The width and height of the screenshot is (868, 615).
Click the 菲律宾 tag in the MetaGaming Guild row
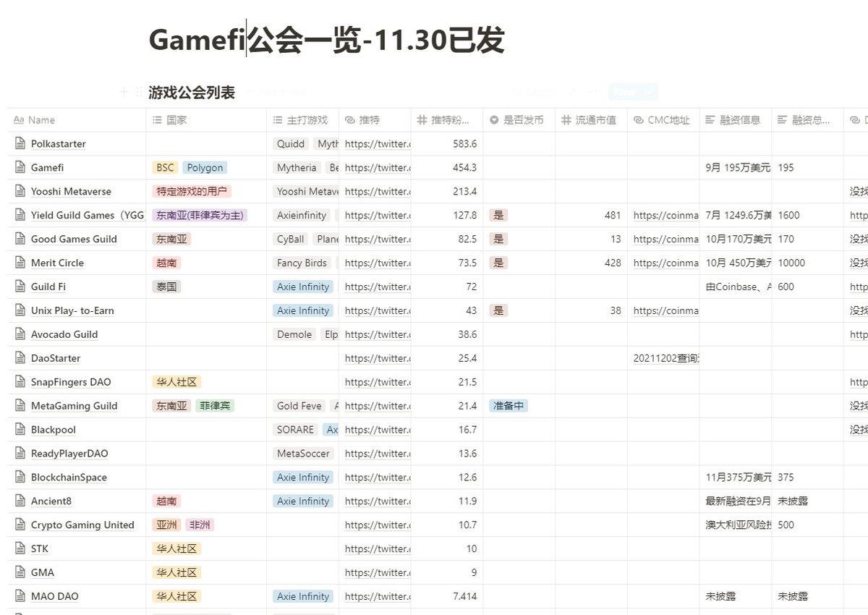[215, 407]
